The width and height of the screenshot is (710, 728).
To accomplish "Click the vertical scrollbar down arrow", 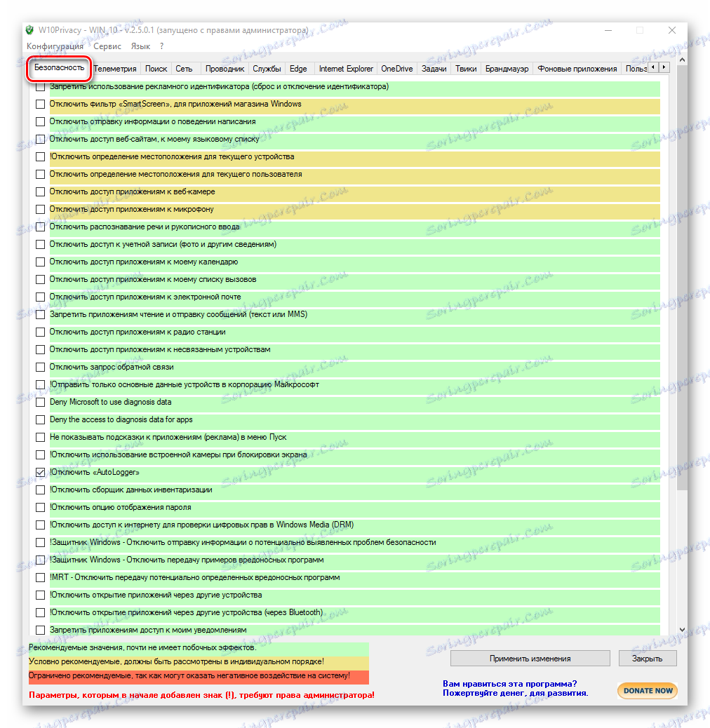I will pyautogui.click(x=681, y=630).
